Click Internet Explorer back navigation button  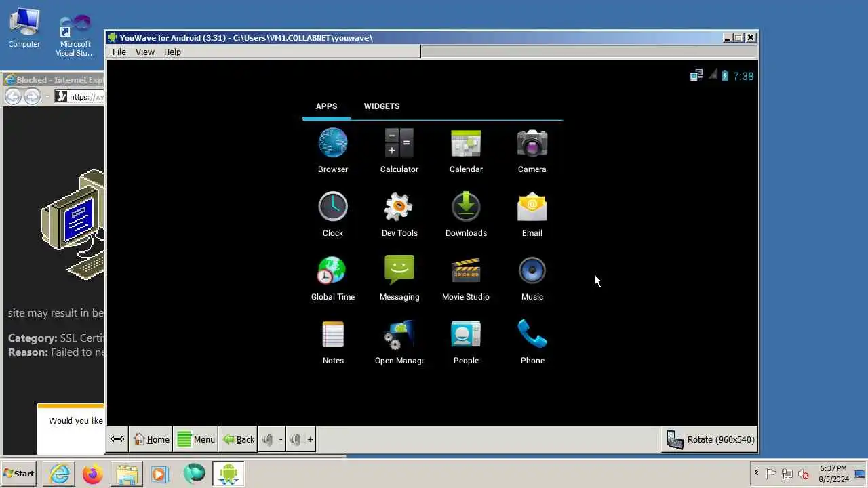13,96
